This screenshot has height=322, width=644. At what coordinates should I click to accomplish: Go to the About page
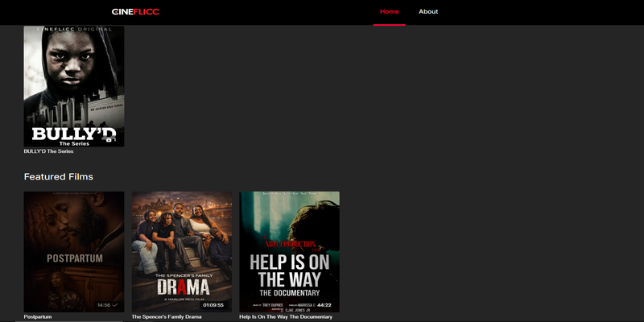tap(428, 12)
